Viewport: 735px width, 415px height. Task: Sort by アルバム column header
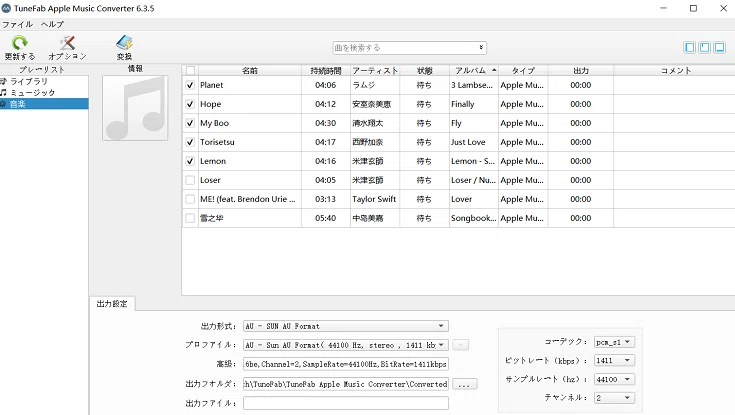[x=474, y=70]
